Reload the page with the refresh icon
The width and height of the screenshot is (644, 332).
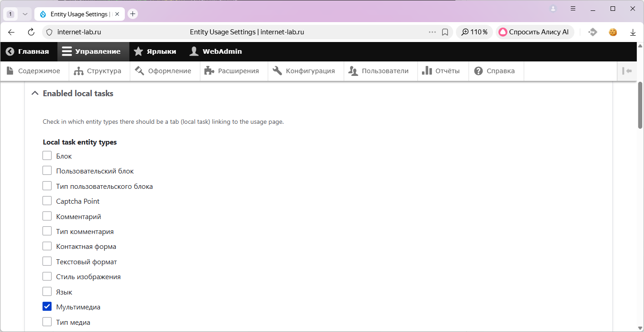point(31,32)
